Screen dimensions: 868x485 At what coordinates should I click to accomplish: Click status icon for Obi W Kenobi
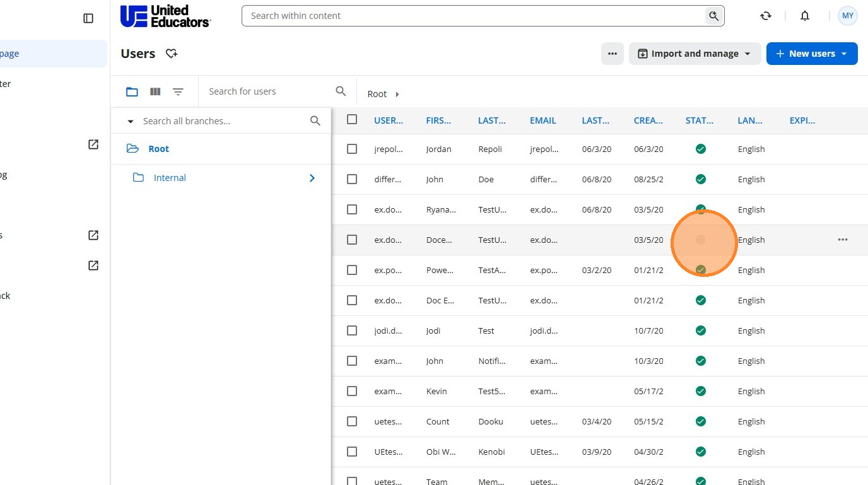tap(700, 452)
